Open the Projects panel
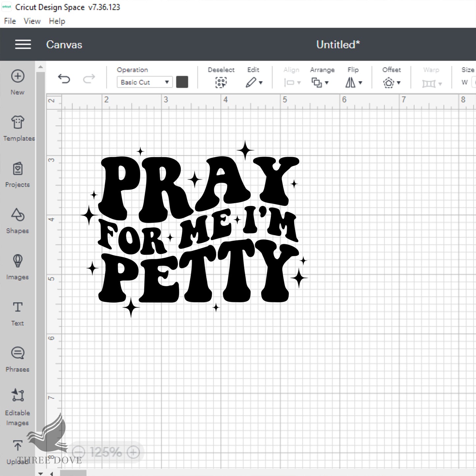Image resolution: width=476 pixels, height=476 pixels. (x=17, y=175)
